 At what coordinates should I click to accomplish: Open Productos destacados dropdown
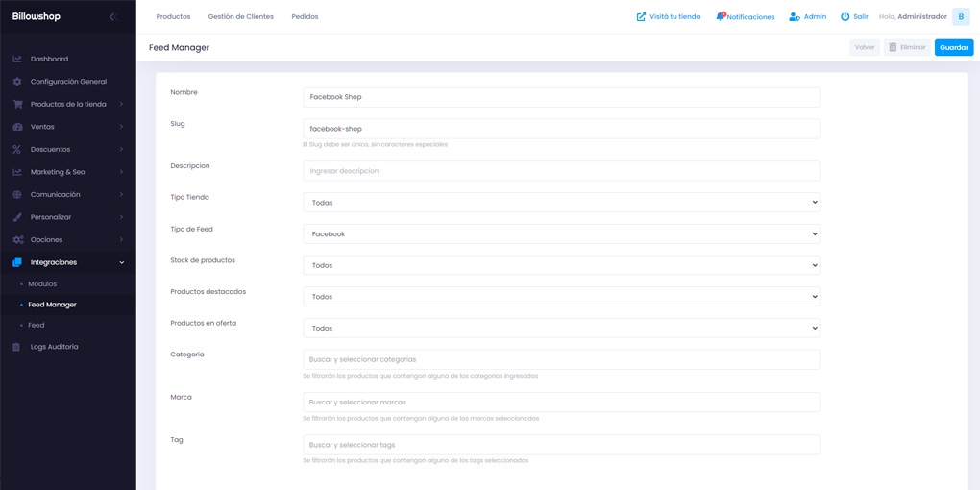point(561,297)
